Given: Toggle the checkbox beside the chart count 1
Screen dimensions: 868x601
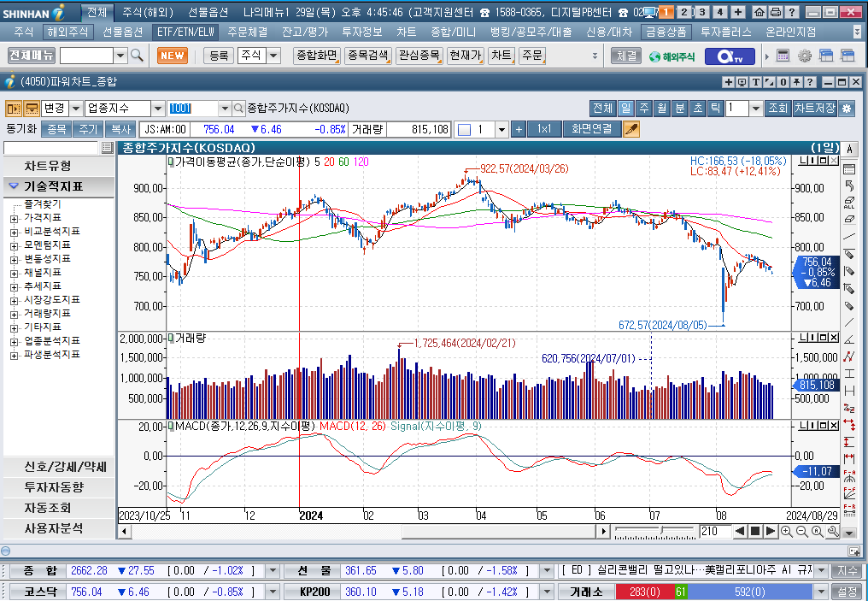Looking at the screenshot, I should tap(465, 130).
